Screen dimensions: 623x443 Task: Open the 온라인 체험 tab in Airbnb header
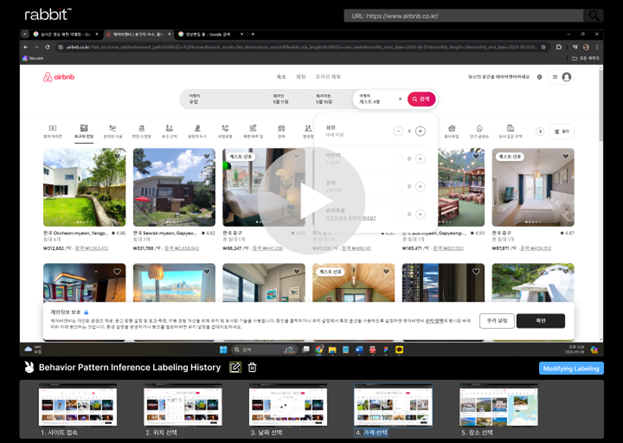(328, 77)
